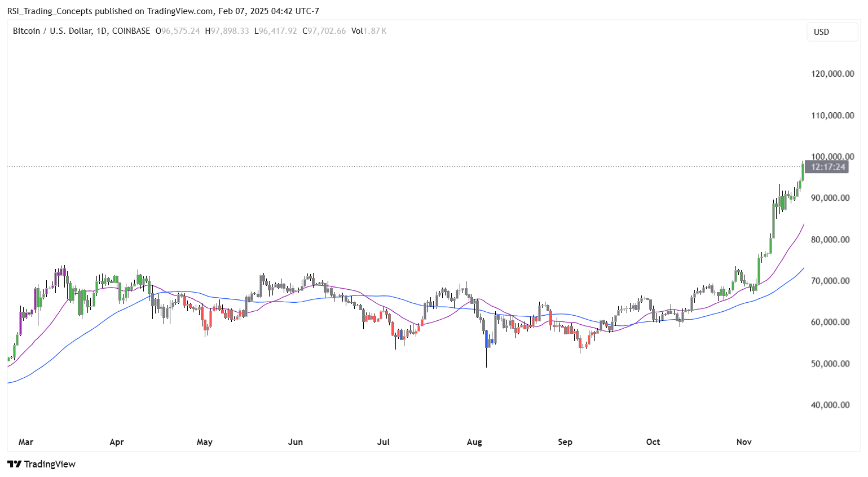Click the 80,000.00 price axis label

point(830,240)
